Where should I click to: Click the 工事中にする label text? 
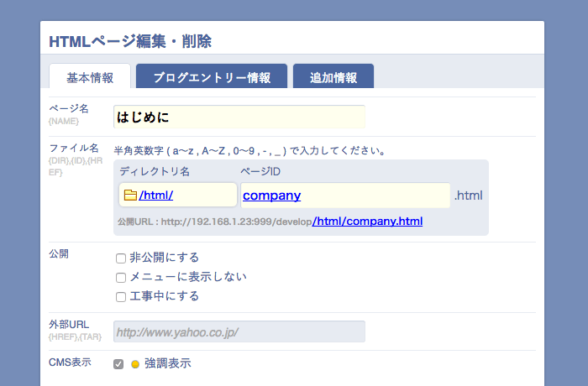(x=165, y=296)
